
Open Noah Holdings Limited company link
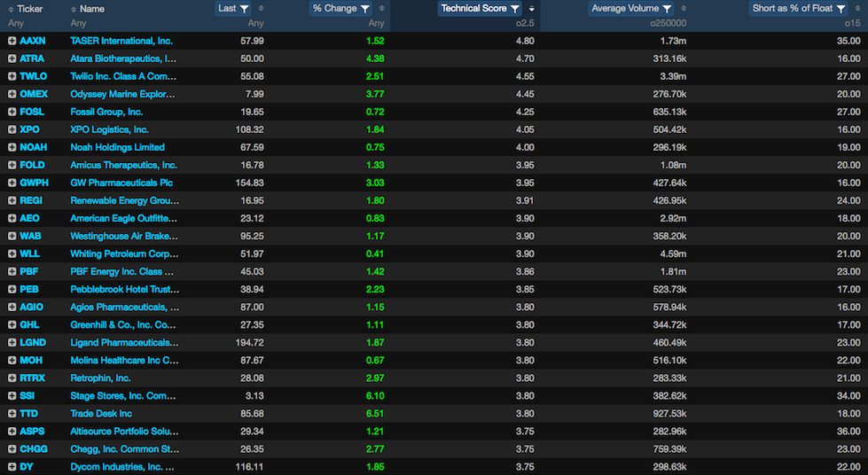117,147
